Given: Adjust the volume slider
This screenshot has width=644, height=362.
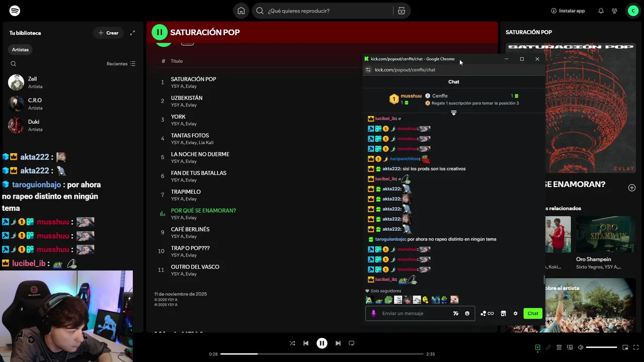Looking at the screenshot, I should tap(601, 347).
